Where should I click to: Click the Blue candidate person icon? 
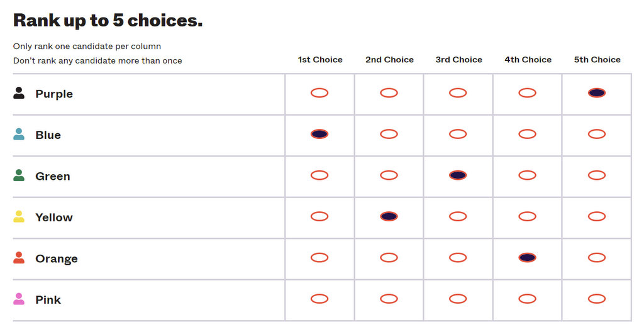[19, 135]
